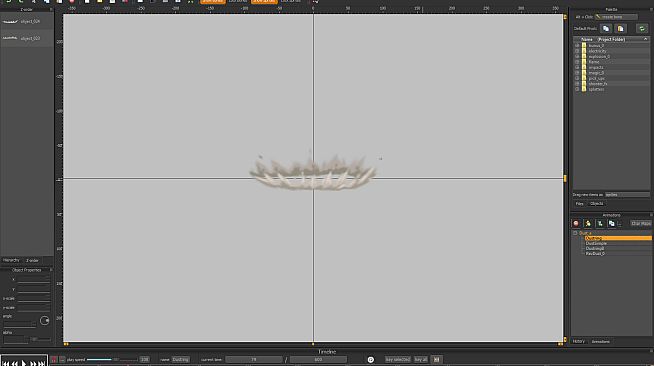The width and height of the screenshot is (654, 366).
Task: Select the 'RevDust_0' animation
Action: point(595,253)
